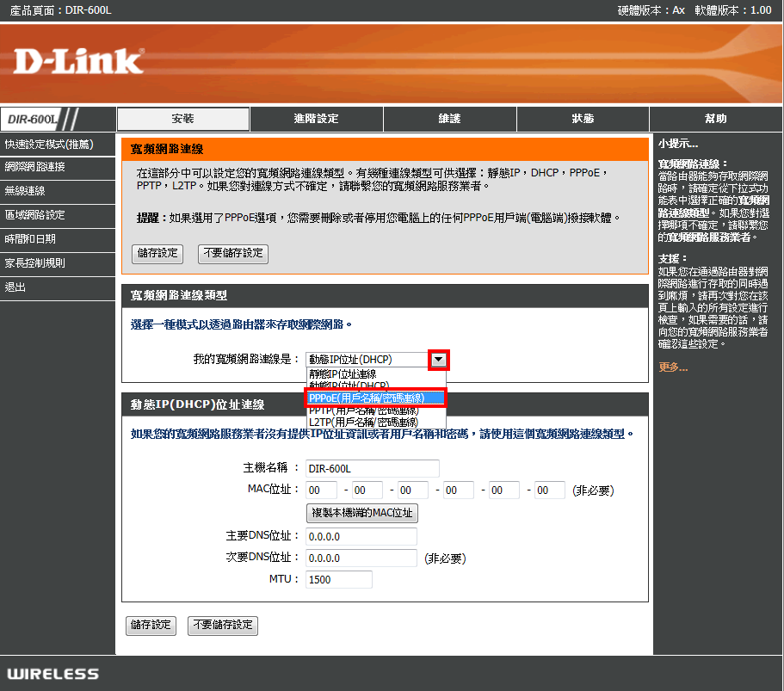784x691 pixels.
Task: Open the 維護 tab
Action: point(449,119)
